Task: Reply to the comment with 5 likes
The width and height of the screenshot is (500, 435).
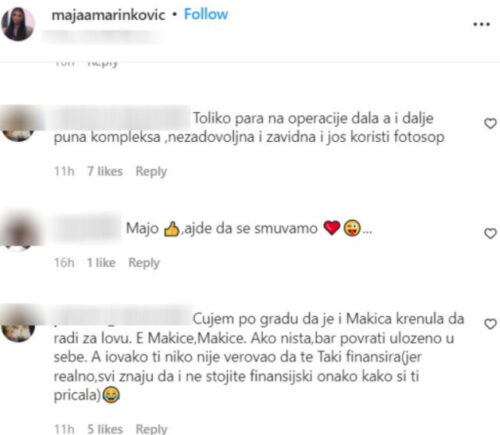Action: pos(151,428)
